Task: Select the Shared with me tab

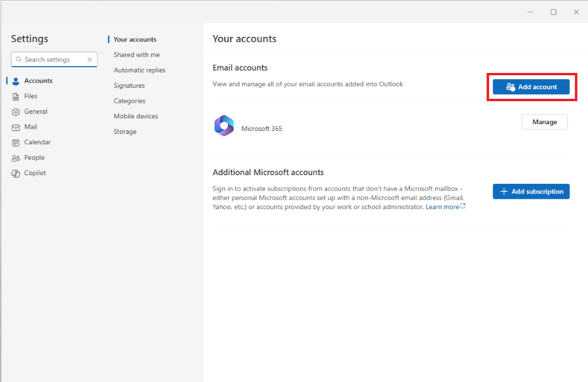Action: pyautogui.click(x=137, y=55)
